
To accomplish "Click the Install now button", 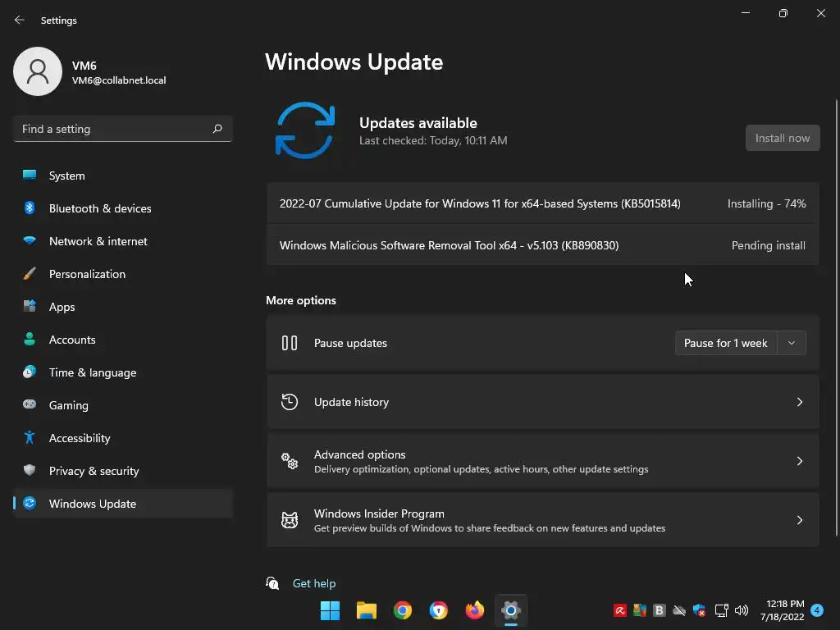I will tap(782, 138).
